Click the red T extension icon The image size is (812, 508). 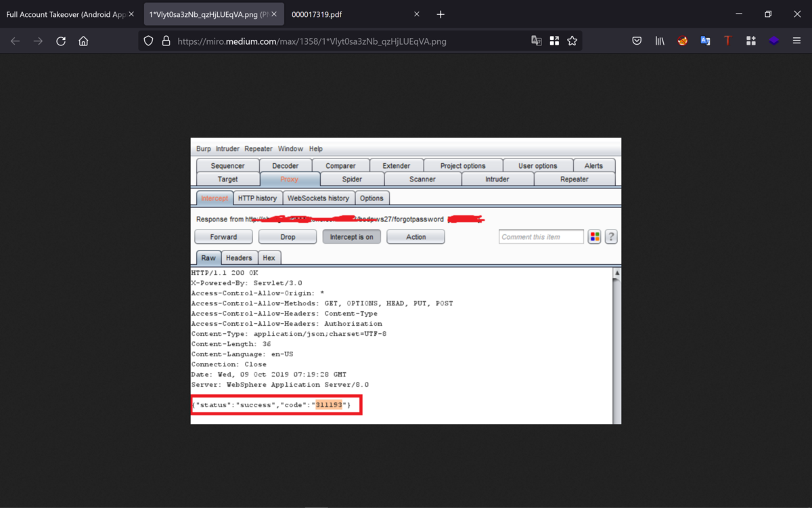[x=727, y=41]
